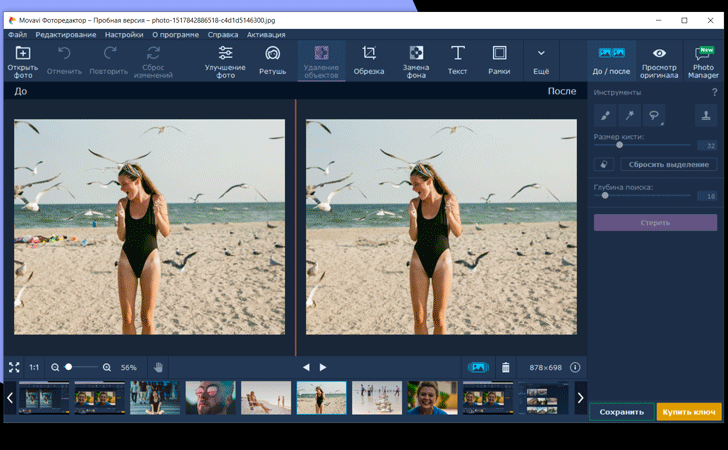Viewport: 728px width, 450px height.
Task: Pick the clone stamp tool
Action: pos(705,116)
